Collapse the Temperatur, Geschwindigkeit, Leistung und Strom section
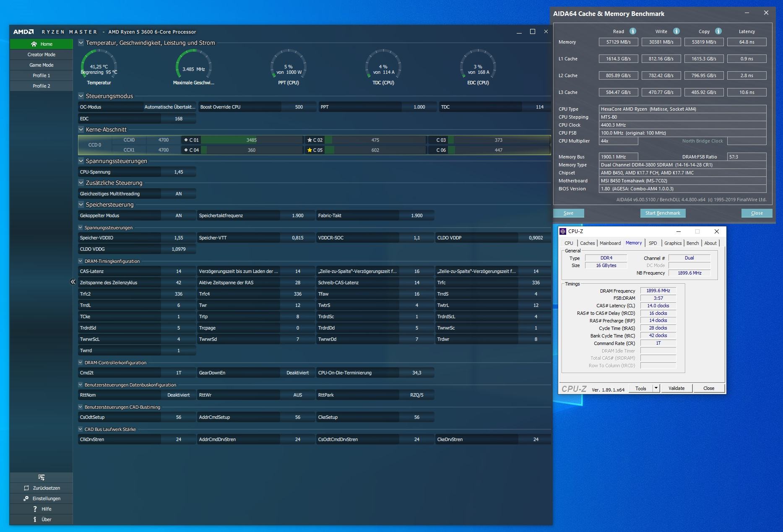 (x=81, y=43)
